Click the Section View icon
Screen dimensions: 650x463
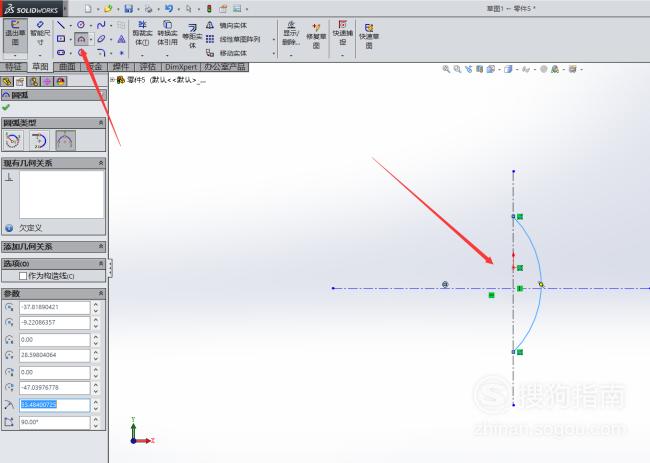[479, 69]
